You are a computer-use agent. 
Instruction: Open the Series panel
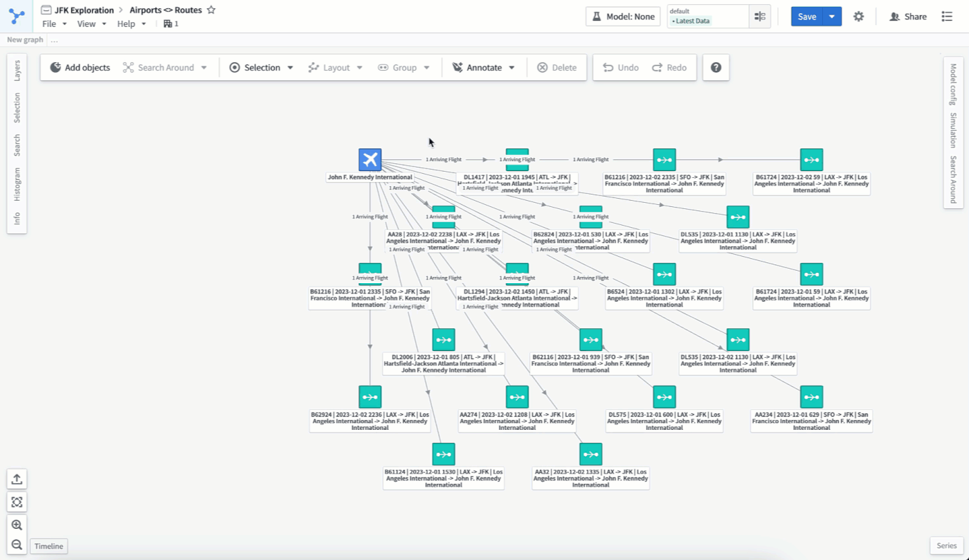point(946,545)
